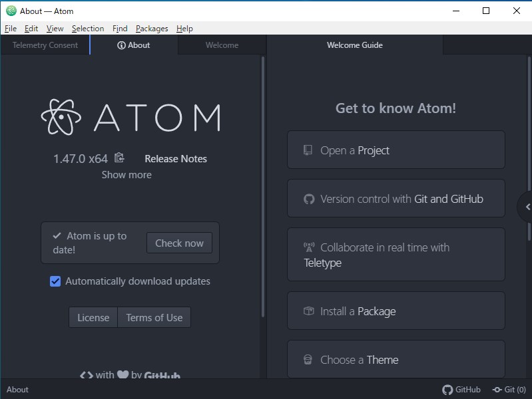Open the Selection menu
This screenshot has width=532, height=399.
(88, 29)
